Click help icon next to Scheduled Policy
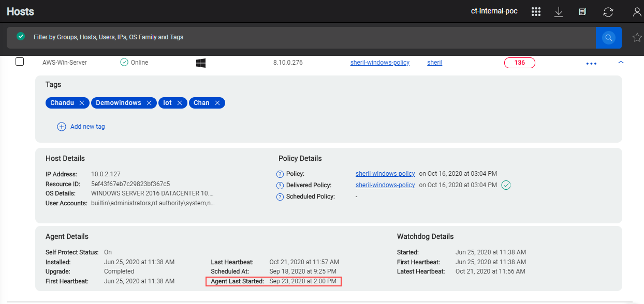This screenshot has width=644, height=304. point(280,196)
